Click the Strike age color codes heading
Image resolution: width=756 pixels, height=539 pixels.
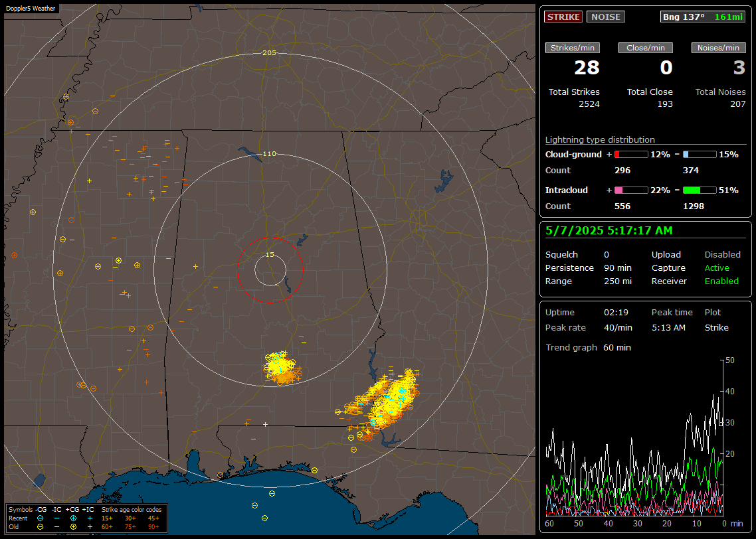click(131, 510)
